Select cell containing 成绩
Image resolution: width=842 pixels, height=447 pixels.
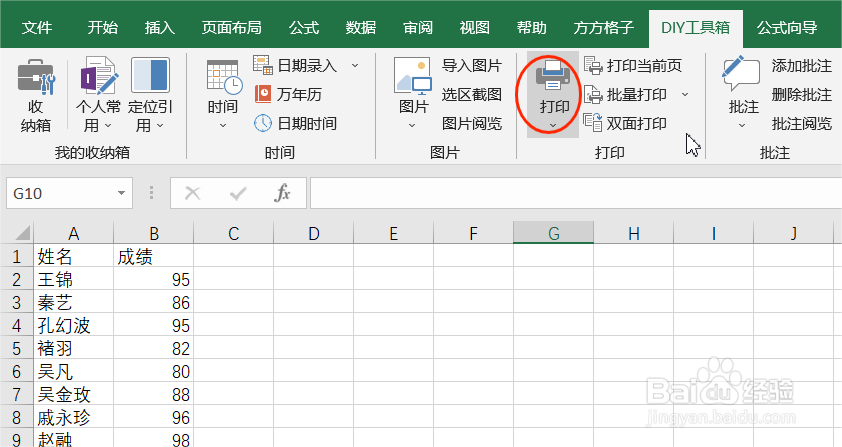pos(154,256)
